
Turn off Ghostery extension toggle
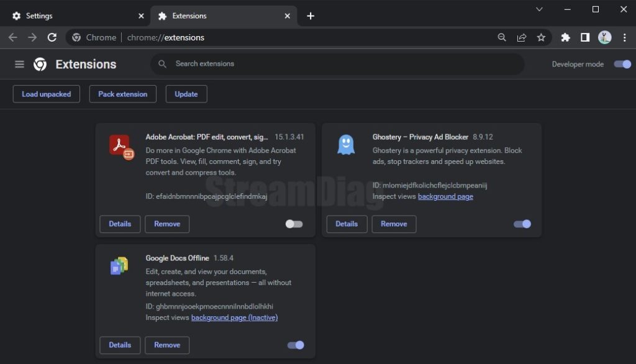click(522, 224)
